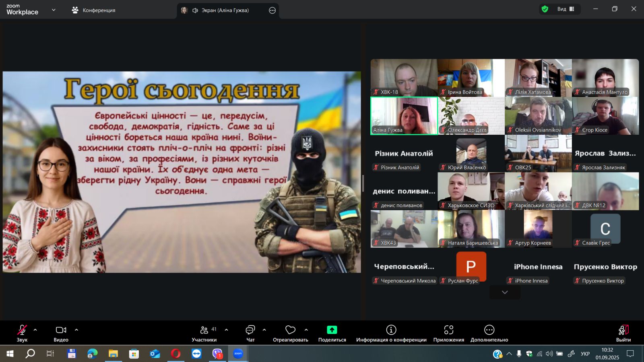Toggle the system volume icon in tray
The image size is (644, 362).
[x=549, y=354]
